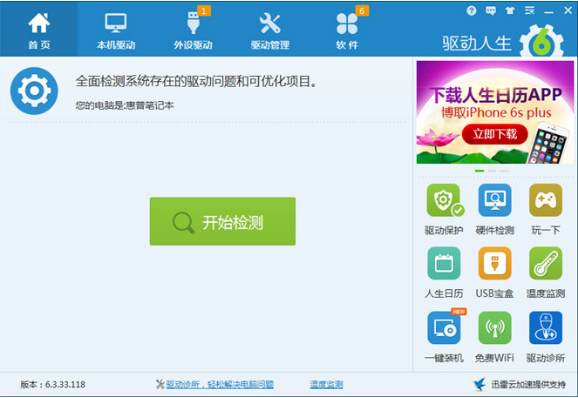The image size is (578, 398).
Task: Click the help question mark icon
Action: 471,11
